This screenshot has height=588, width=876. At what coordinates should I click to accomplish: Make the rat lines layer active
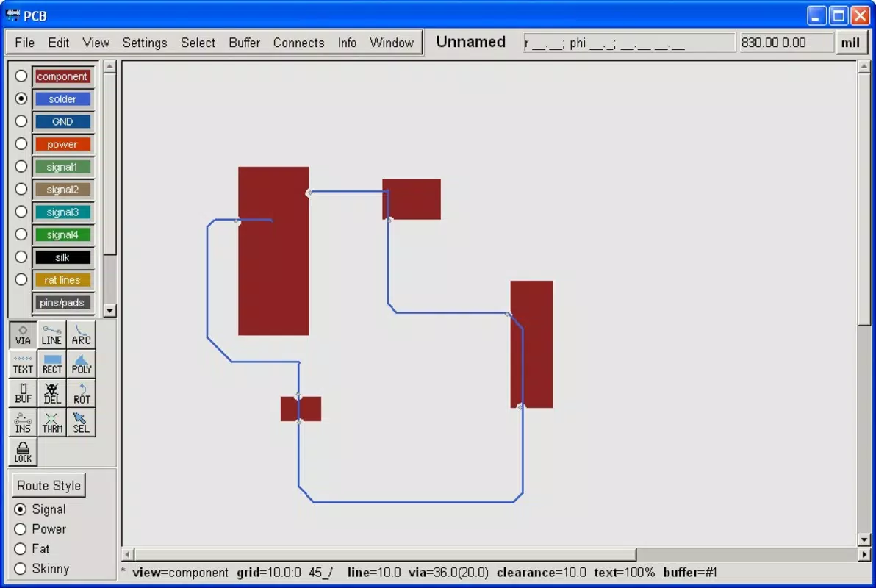[x=21, y=279]
